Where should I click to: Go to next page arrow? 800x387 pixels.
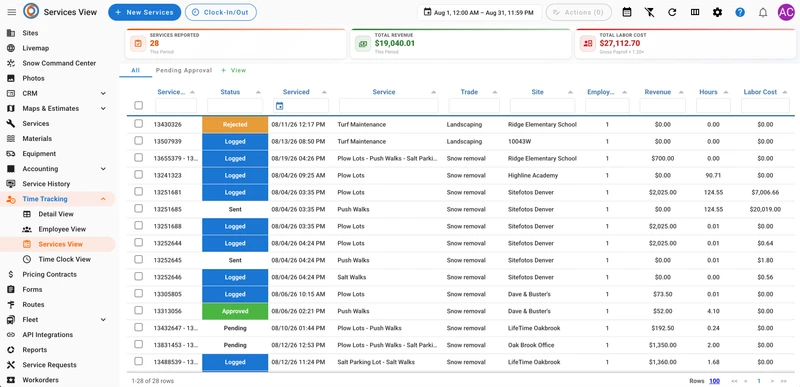pos(771,381)
